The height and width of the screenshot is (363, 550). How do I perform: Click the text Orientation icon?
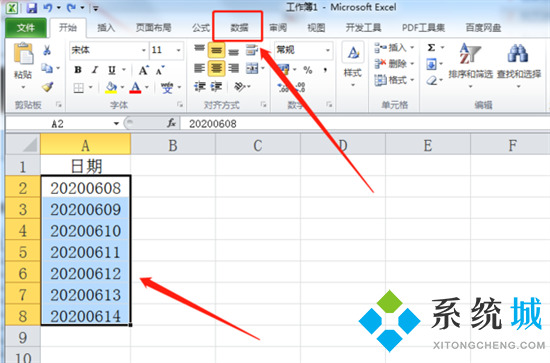(240, 86)
